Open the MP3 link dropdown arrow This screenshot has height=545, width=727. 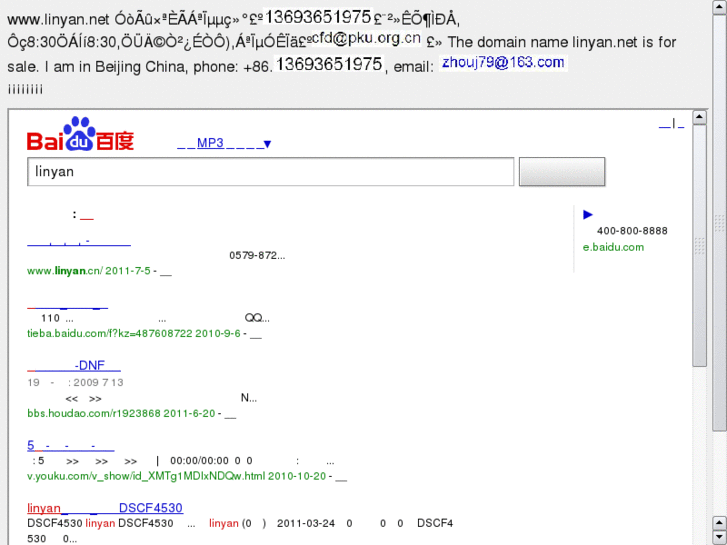click(x=267, y=144)
